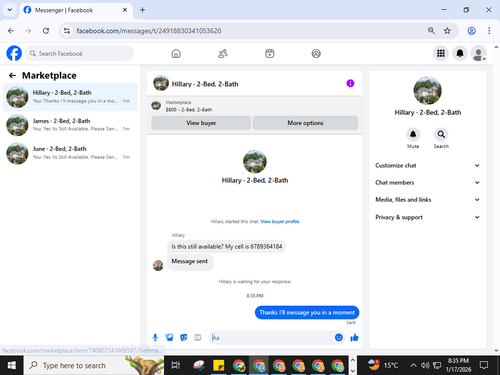
Task: Open the emoji picker in message box
Action: 339,338
